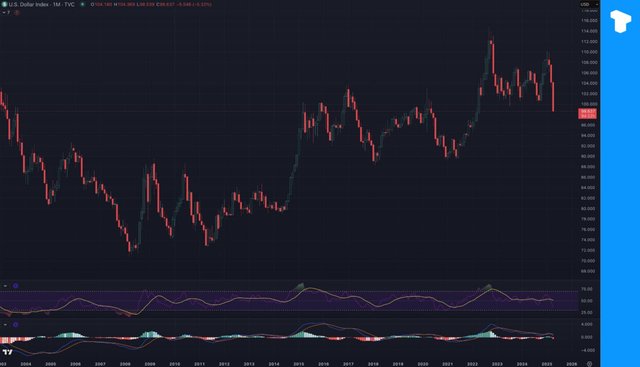
Task: Open chart settings gear at bottom right
Action: coord(589,364)
